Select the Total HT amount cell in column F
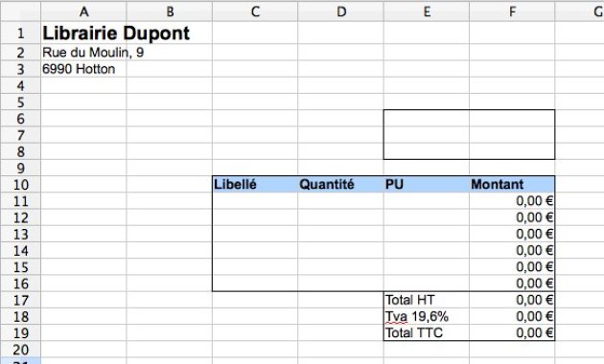The width and height of the screenshot is (604, 364). coord(512,300)
